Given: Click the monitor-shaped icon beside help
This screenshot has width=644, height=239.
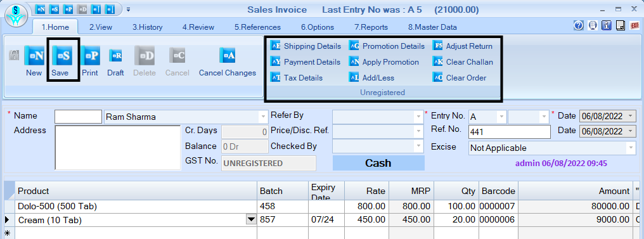Looking at the screenshot, I should pyautogui.click(x=593, y=25).
